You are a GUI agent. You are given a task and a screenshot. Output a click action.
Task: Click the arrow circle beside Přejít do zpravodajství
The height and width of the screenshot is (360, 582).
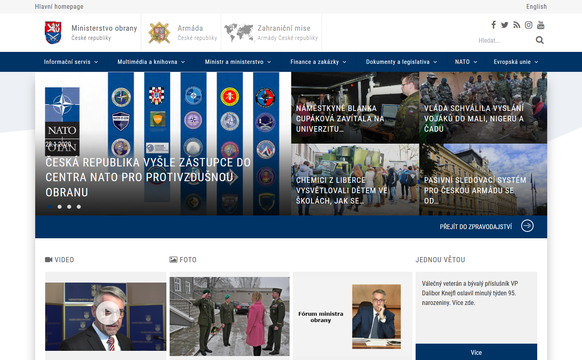tap(527, 226)
